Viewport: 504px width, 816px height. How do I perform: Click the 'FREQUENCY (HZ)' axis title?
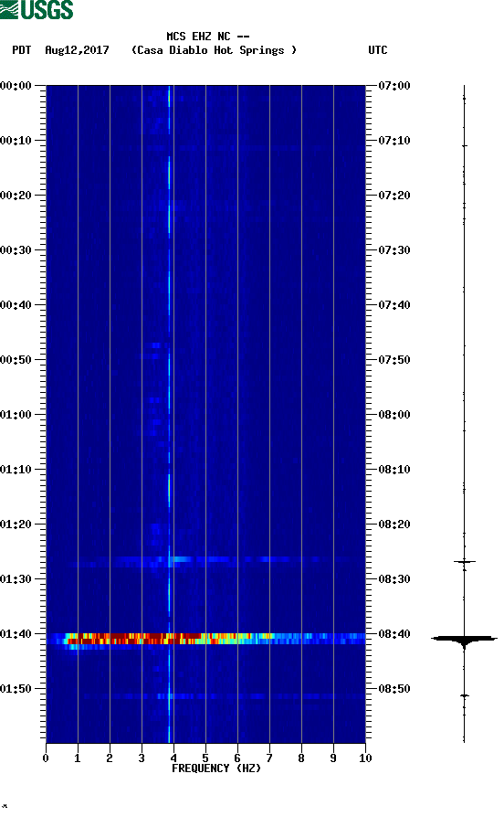(x=216, y=768)
